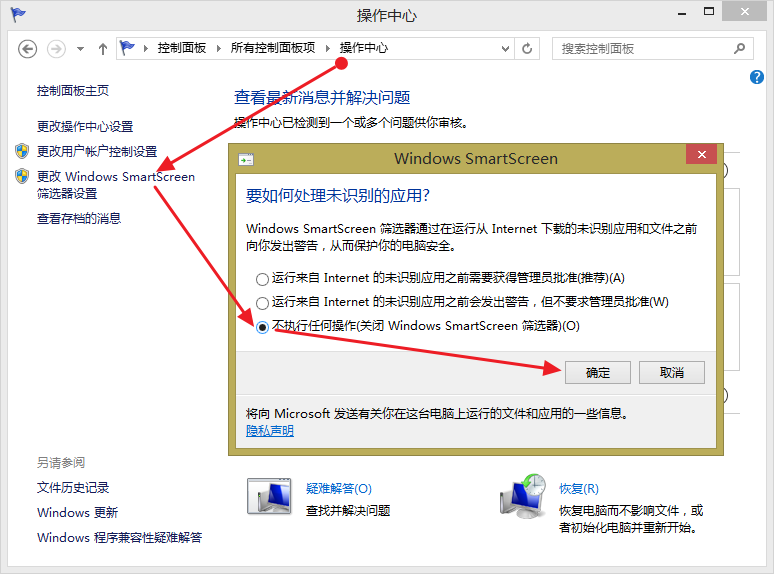Open address bar history dropdown
This screenshot has height=574, width=774.
[x=505, y=49]
